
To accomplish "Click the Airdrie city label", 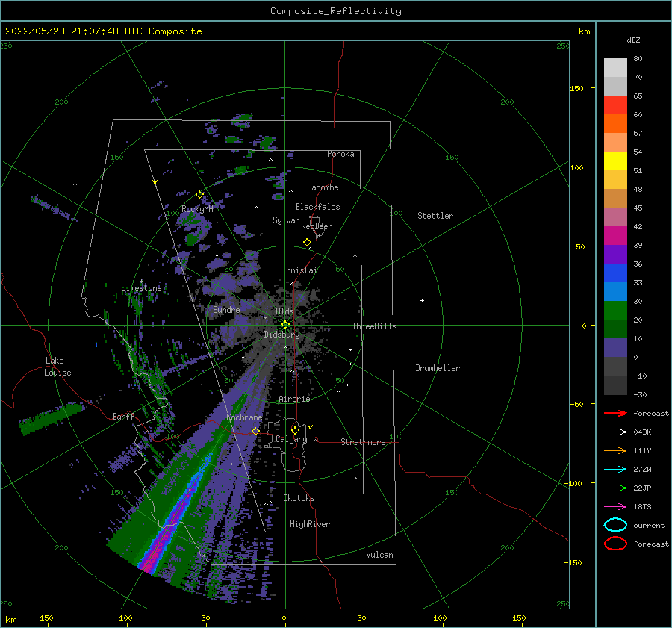I will [294, 399].
